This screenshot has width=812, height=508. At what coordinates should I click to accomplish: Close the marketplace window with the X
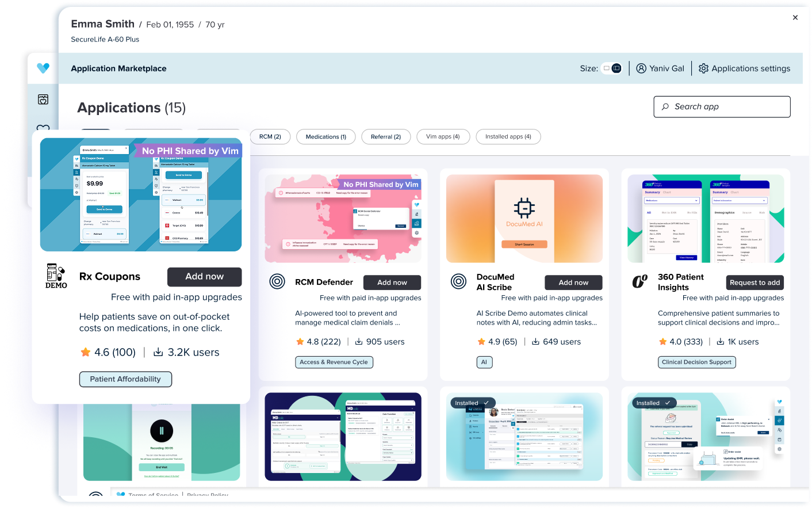pyautogui.click(x=795, y=18)
